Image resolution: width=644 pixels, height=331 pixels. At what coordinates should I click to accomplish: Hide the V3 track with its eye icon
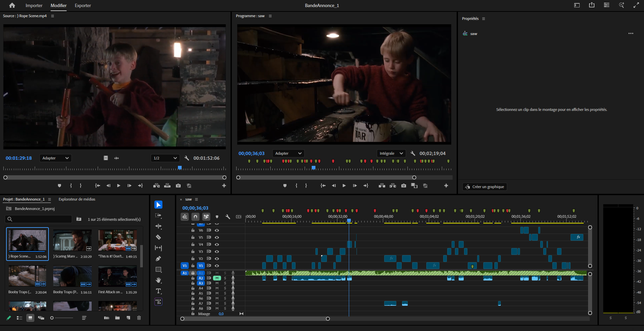[217, 251]
